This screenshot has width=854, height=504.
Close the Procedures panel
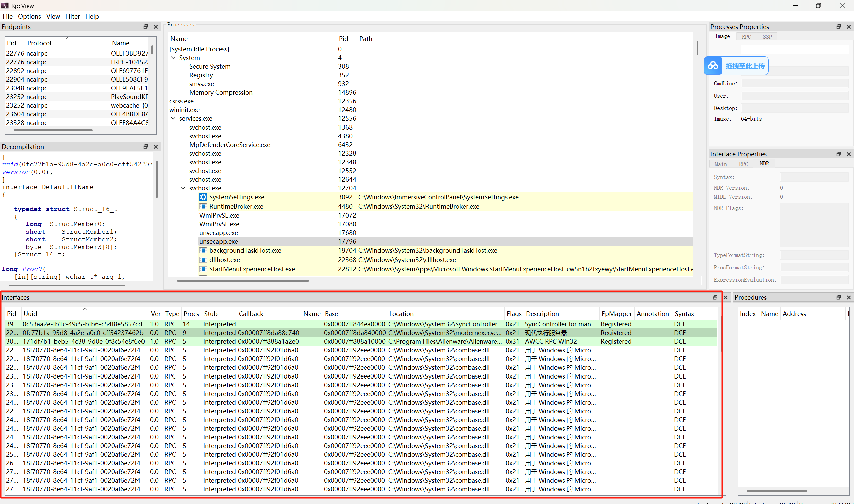click(849, 297)
